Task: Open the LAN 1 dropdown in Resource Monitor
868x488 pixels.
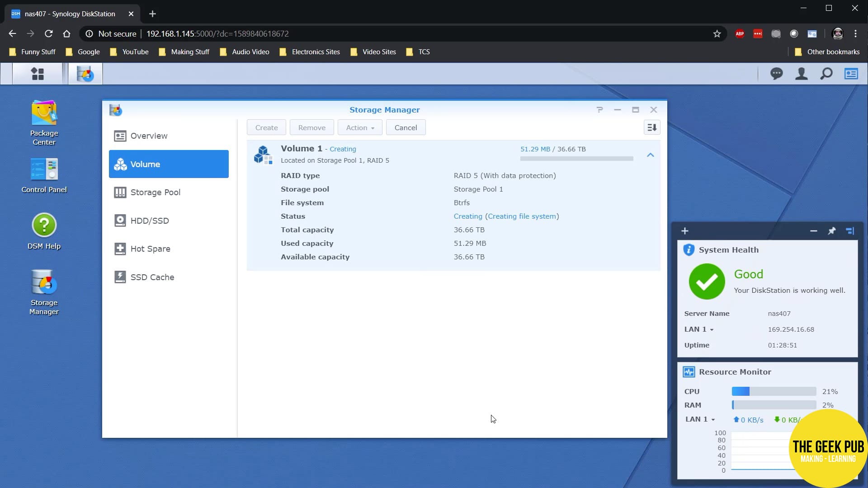Action: click(x=700, y=419)
